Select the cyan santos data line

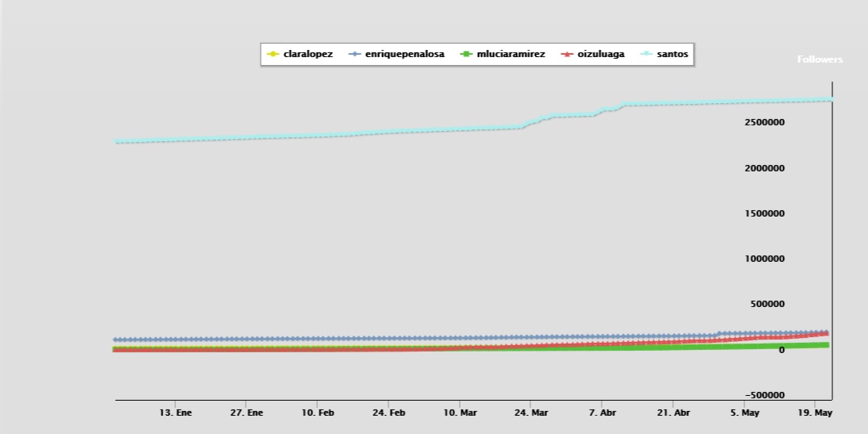click(x=317, y=136)
